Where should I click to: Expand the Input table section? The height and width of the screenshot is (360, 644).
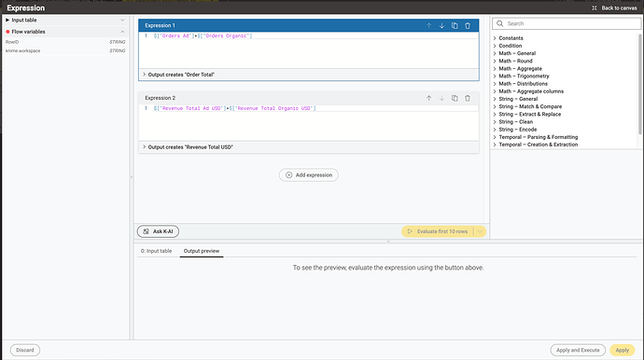(x=122, y=21)
